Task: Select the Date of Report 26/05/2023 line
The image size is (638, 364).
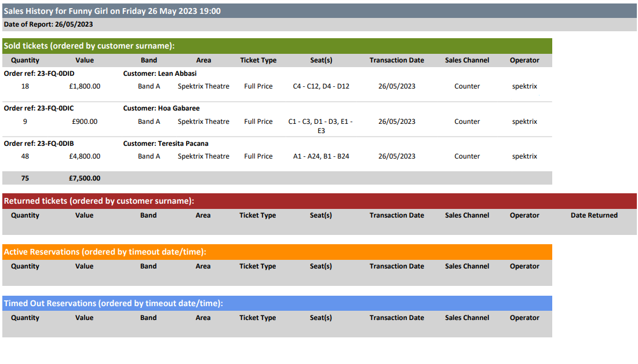Action: (49, 24)
